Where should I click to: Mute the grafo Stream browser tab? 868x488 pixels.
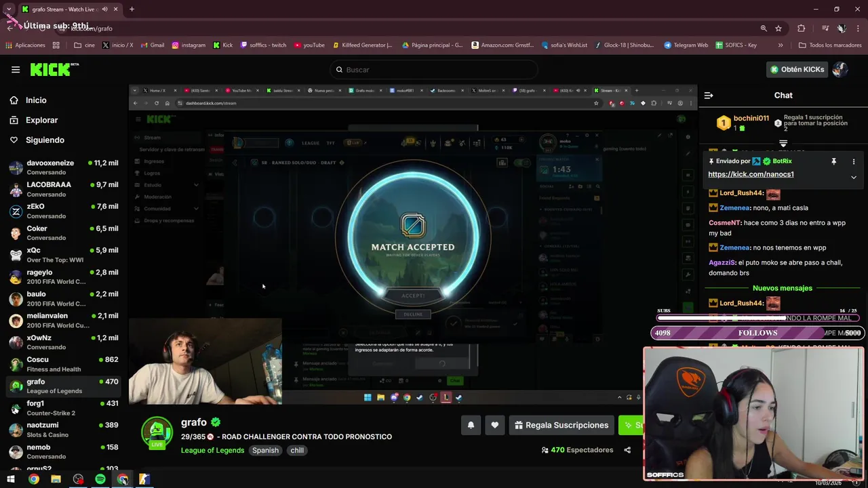[x=104, y=9]
